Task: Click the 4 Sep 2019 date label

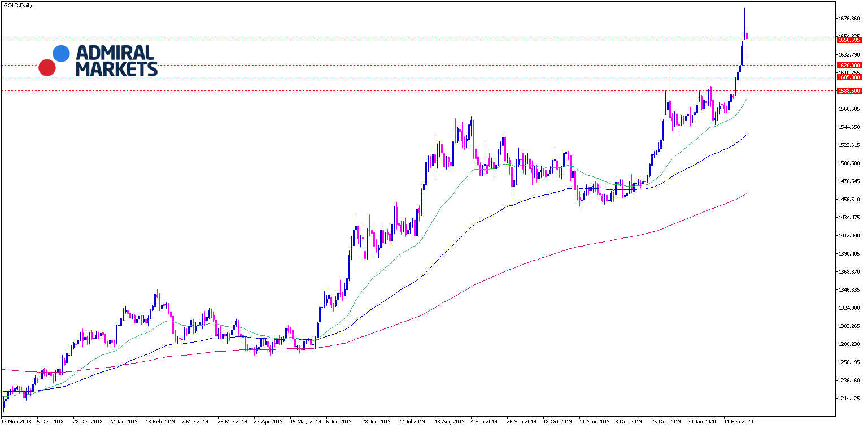Action: (x=484, y=422)
